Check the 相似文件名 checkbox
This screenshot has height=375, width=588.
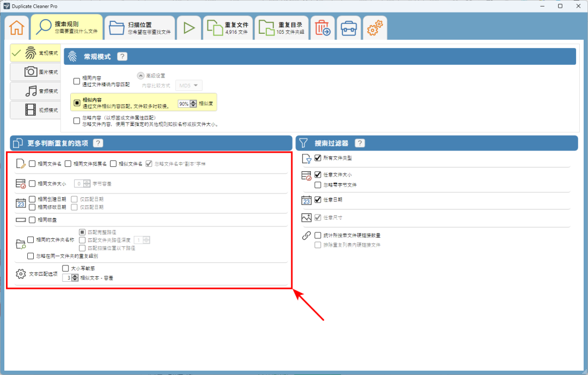tap(113, 164)
